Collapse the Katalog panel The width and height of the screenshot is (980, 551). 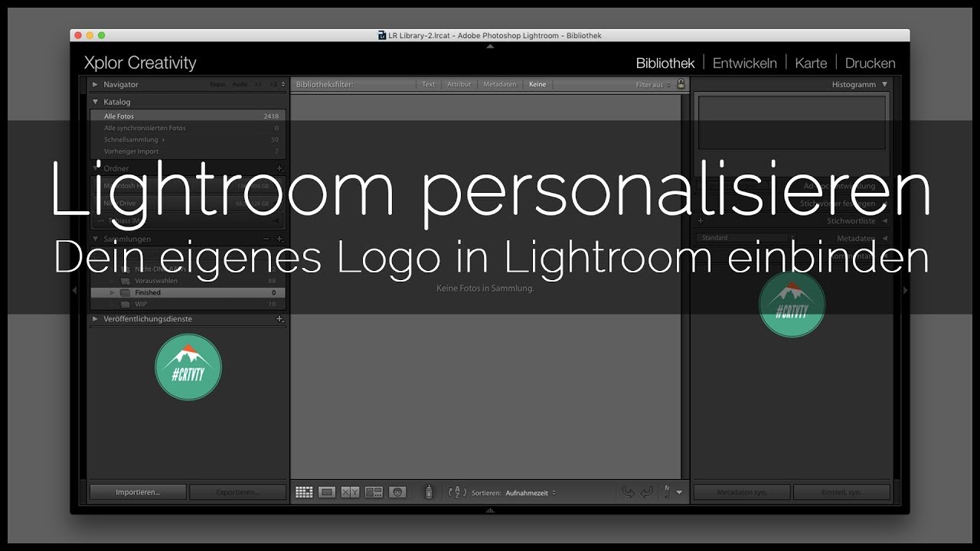[95, 102]
